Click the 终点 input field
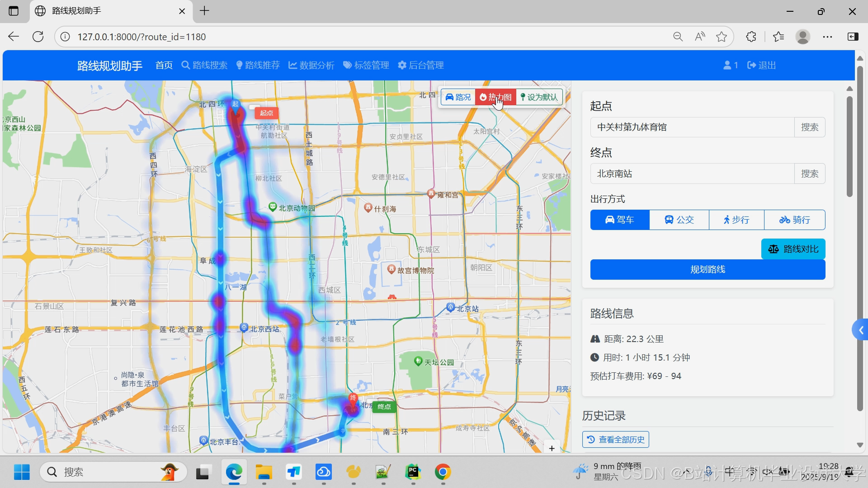The width and height of the screenshot is (868, 488). (692, 174)
